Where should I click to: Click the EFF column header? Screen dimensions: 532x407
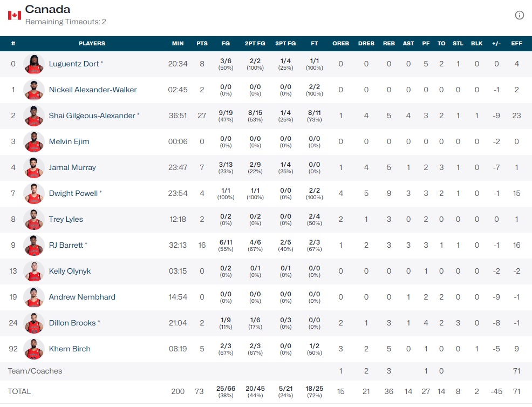(516, 44)
